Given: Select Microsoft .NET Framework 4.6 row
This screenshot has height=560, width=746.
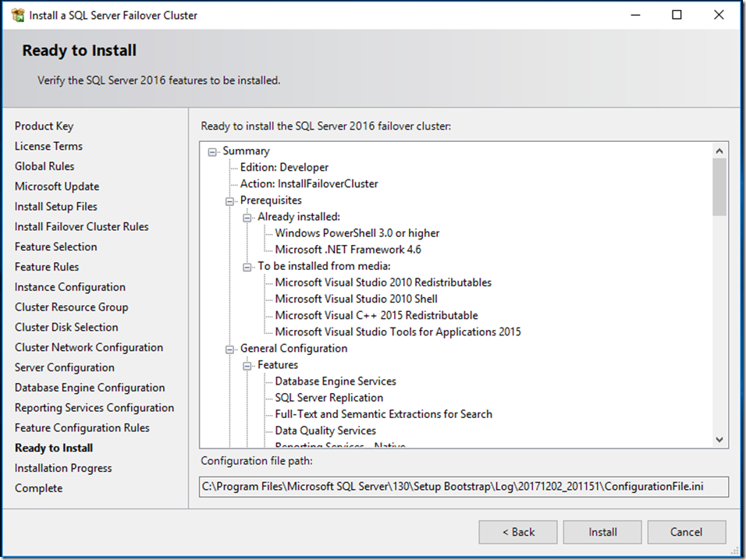Looking at the screenshot, I should (x=348, y=250).
